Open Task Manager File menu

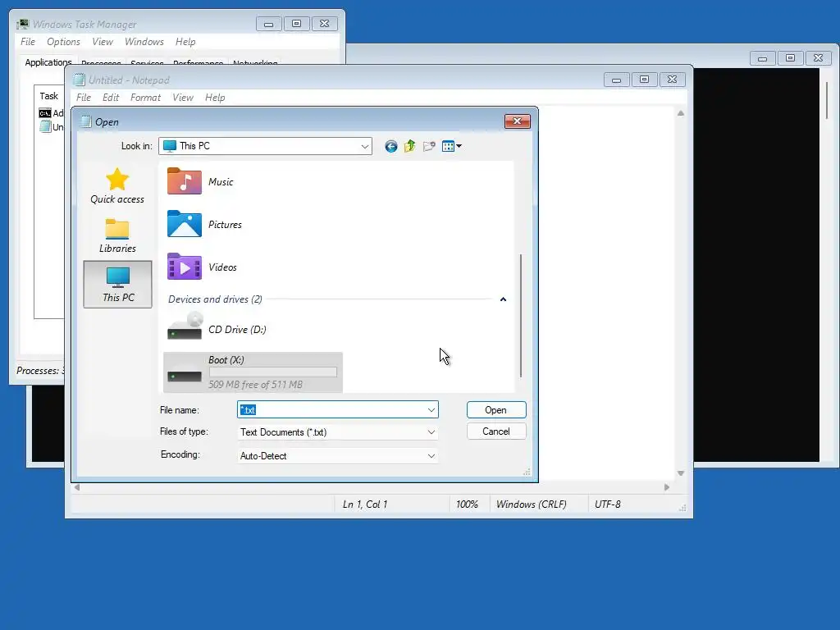click(28, 42)
